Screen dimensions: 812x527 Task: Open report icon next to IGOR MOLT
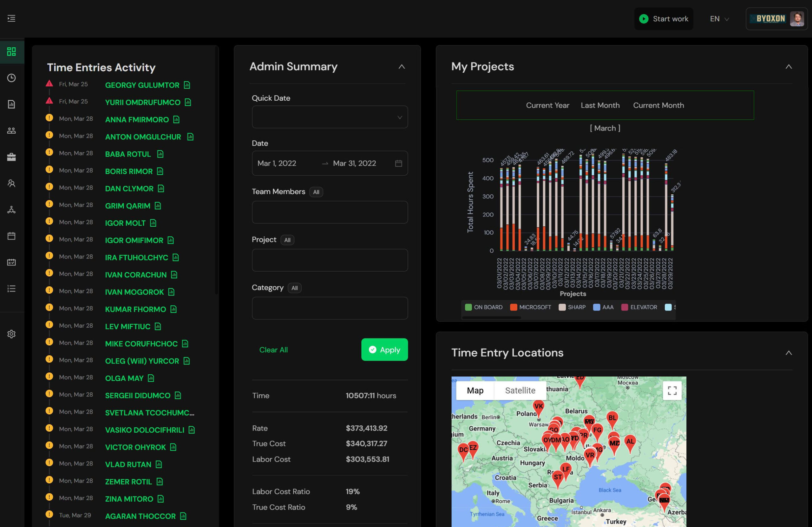153,223
